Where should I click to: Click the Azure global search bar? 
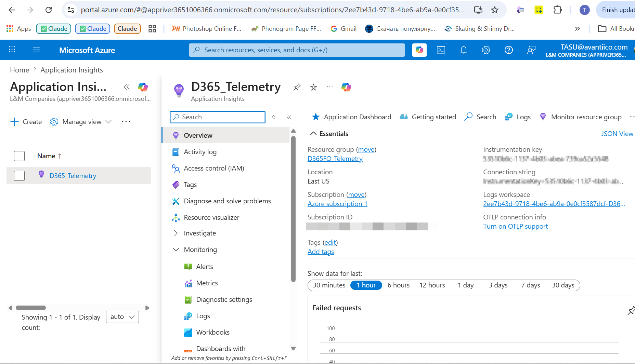297,50
